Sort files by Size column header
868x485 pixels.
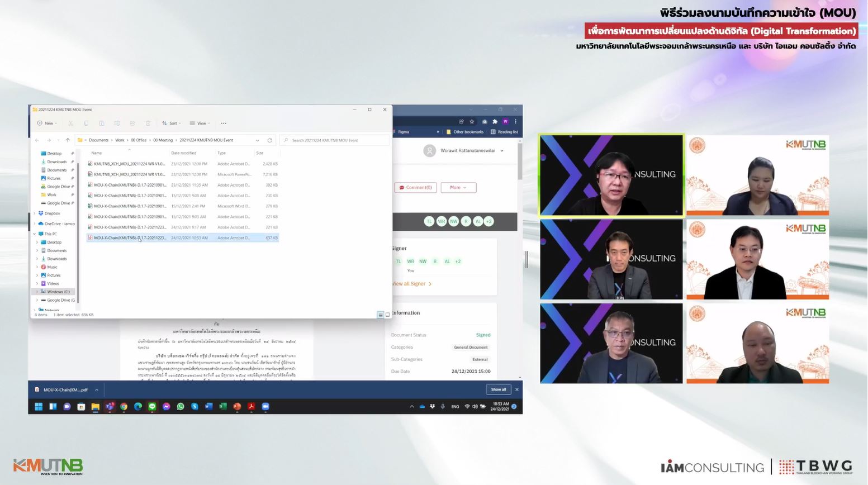260,153
